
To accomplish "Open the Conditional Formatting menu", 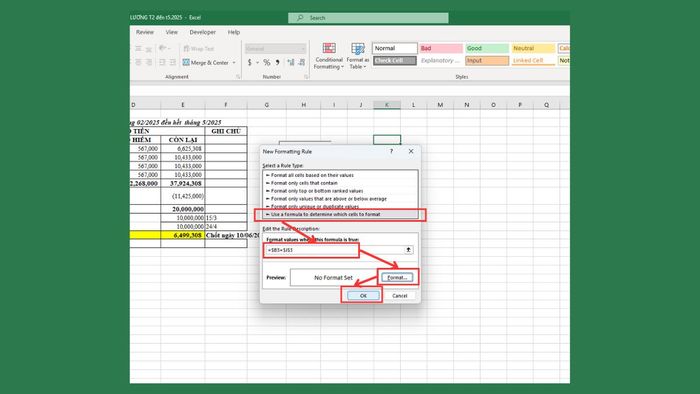I will (x=329, y=56).
